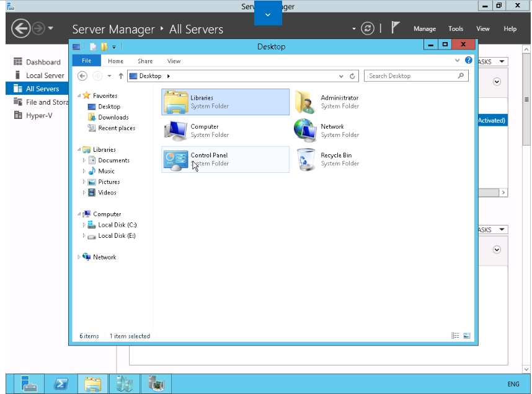Expand the Network tree node
The height and width of the screenshot is (394, 532).
tap(79, 257)
